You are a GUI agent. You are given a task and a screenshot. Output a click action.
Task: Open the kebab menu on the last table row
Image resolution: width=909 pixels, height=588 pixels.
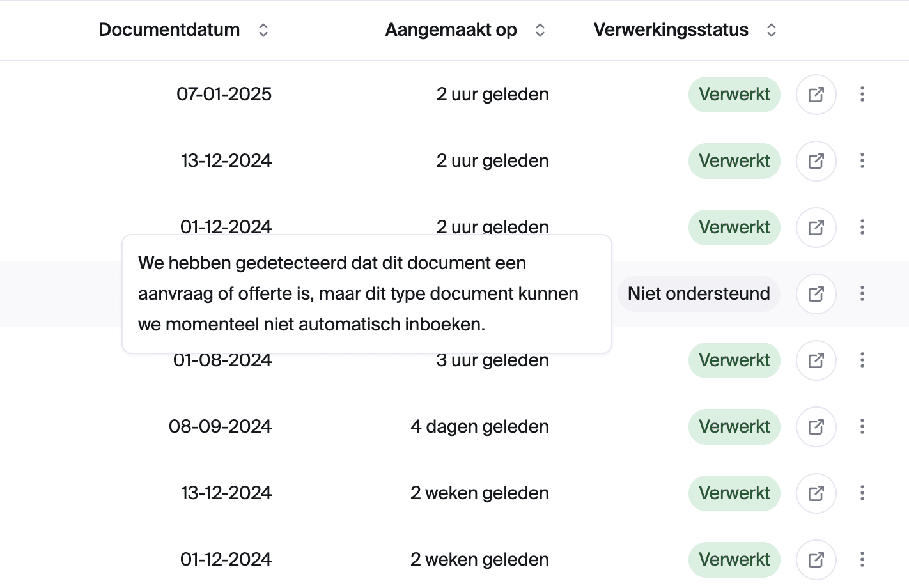click(x=862, y=559)
